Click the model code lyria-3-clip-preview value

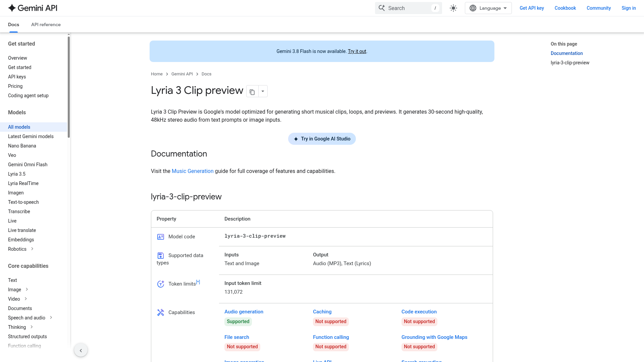coord(255,236)
